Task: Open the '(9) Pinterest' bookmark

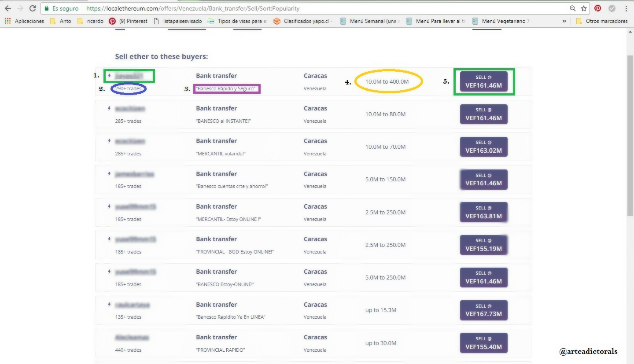Action: point(129,21)
